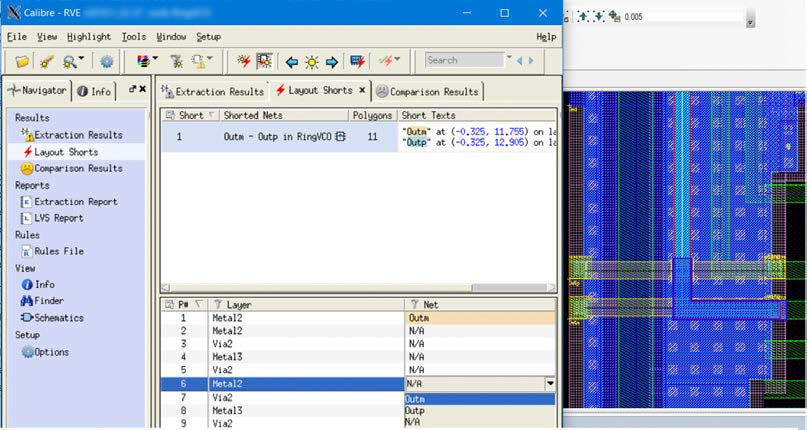807x430 pixels.
Task: Click the 0.005 value field in layout window
Action: pyautogui.click(x=684, y=16)
